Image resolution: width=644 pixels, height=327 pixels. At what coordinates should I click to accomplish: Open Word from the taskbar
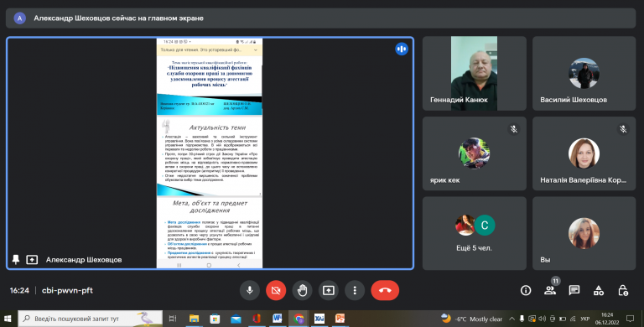tap(278, 319)
